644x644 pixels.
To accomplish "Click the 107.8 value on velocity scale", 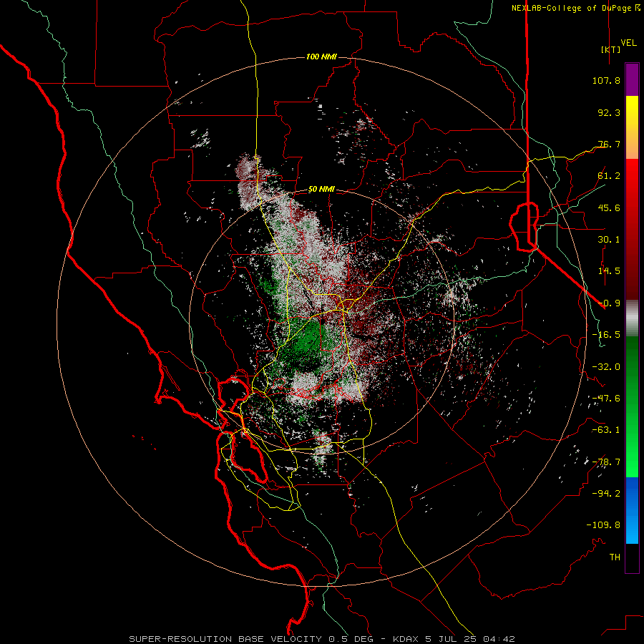I will pos(606,80).
